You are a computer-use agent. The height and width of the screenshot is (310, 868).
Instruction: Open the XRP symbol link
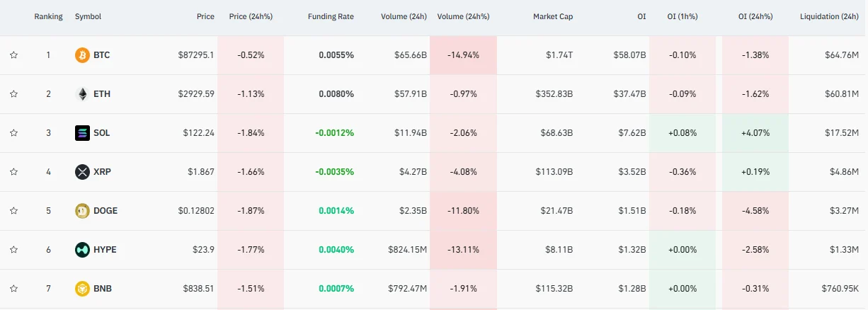click(x=102, y=172)
